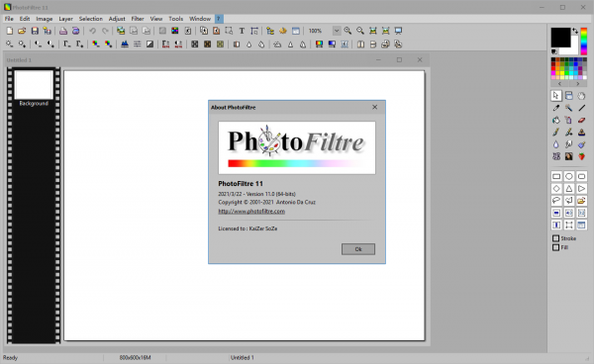This screenshot has height=364, width=594.
Task: Click the PhotoFiltre logo in About dialog
Action: click(297, 147)
